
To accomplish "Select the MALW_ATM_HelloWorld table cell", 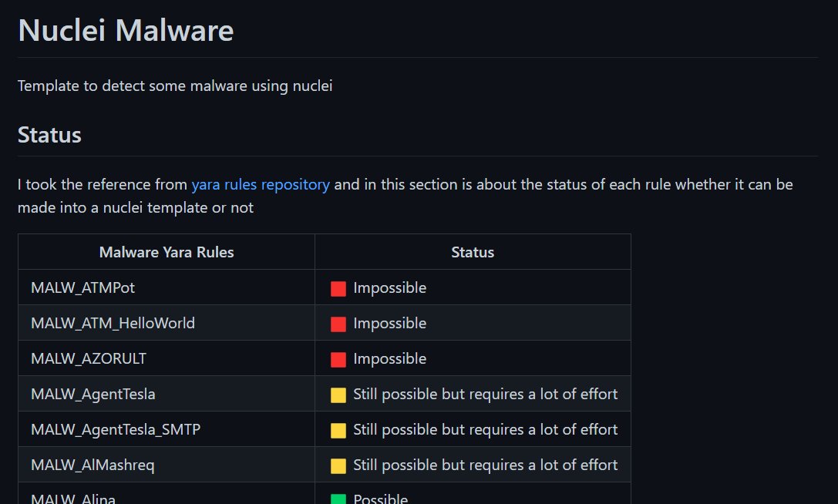I will pos(167,323).
